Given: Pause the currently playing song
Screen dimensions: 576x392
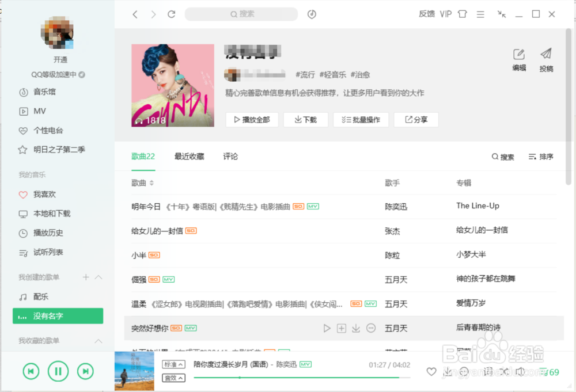Looking at the screenshot, I should 58,371.
